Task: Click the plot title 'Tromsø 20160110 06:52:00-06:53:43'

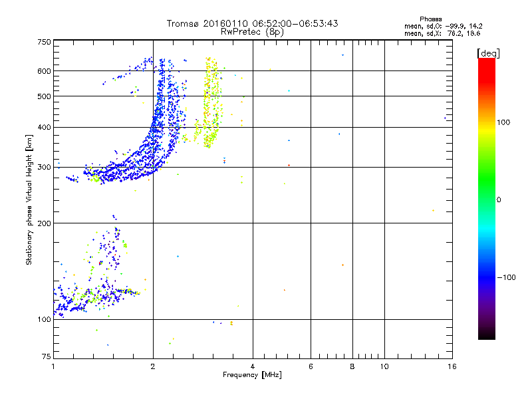Action: pos(252,23)
